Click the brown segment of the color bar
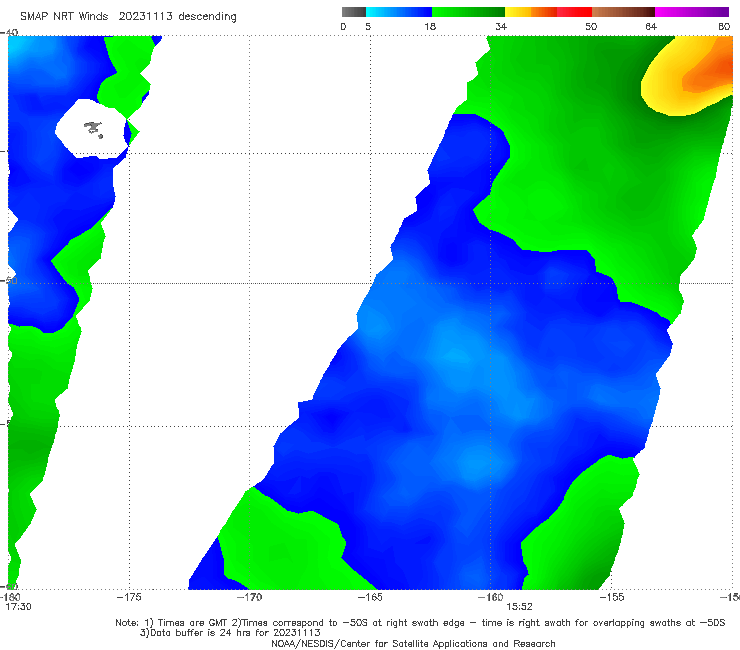Image resolution: width=740 pixels, height=650 pixels. coord(623,12)
